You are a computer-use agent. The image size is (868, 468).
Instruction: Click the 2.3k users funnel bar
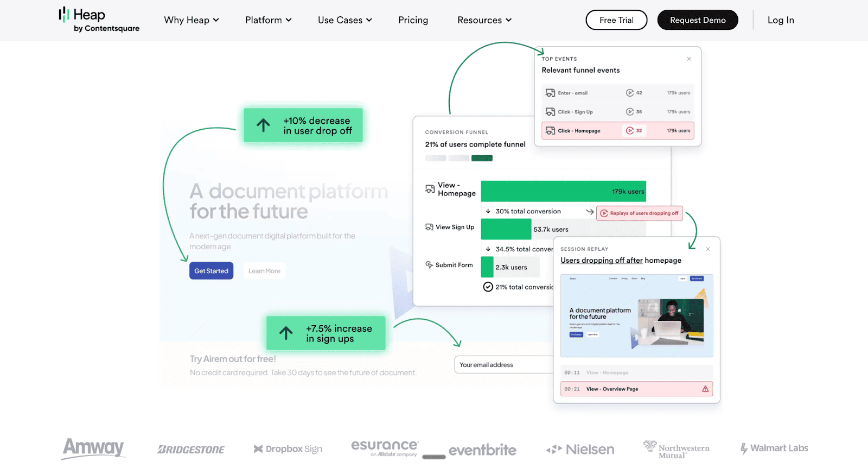pos(487,267)
